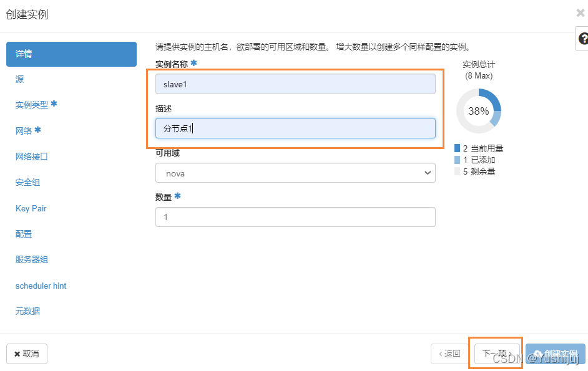Open the scheduler hint step

click(x=41, y=286)
